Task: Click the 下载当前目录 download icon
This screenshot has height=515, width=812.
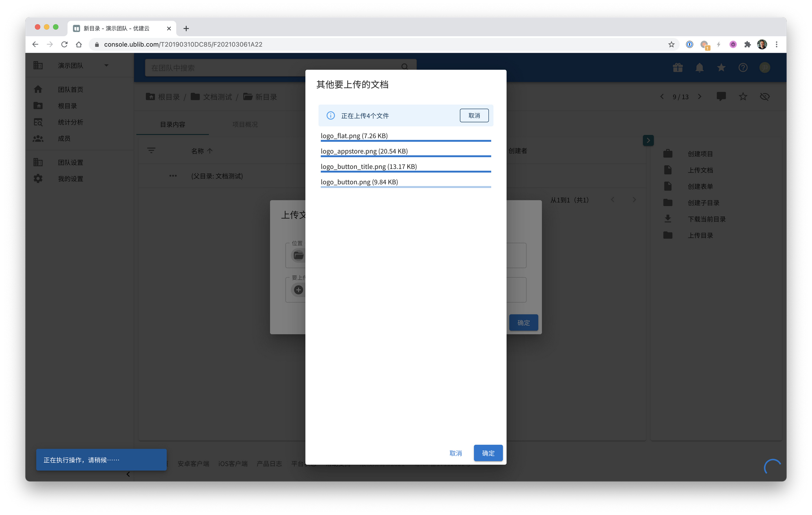Action: pyautogui.click(x=668, y=219)
